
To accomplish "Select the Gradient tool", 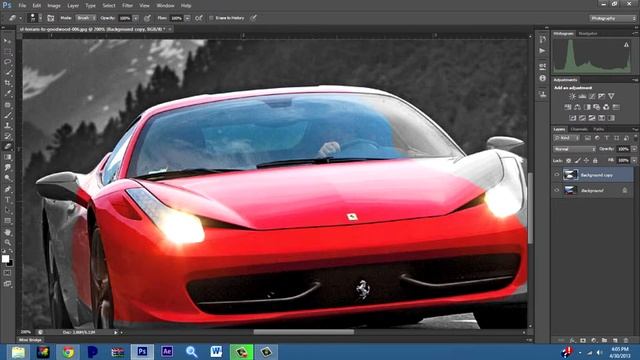I will click(x=7, y=157).
